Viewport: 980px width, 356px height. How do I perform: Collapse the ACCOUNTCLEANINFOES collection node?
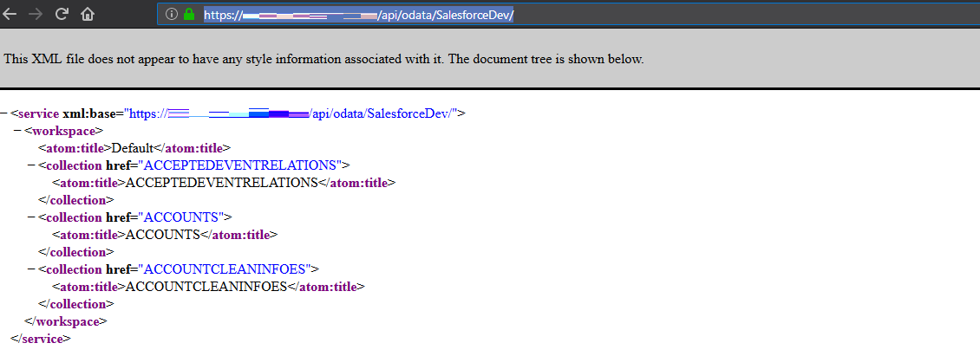[31, 269]
